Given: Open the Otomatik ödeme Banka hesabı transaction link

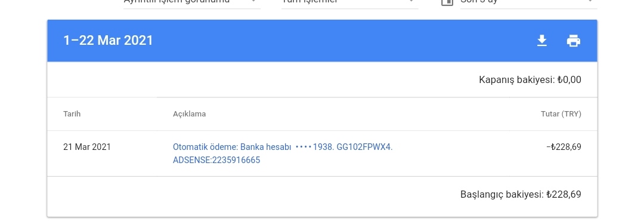Looking at the screenshot, I should [x=283, y=147].
